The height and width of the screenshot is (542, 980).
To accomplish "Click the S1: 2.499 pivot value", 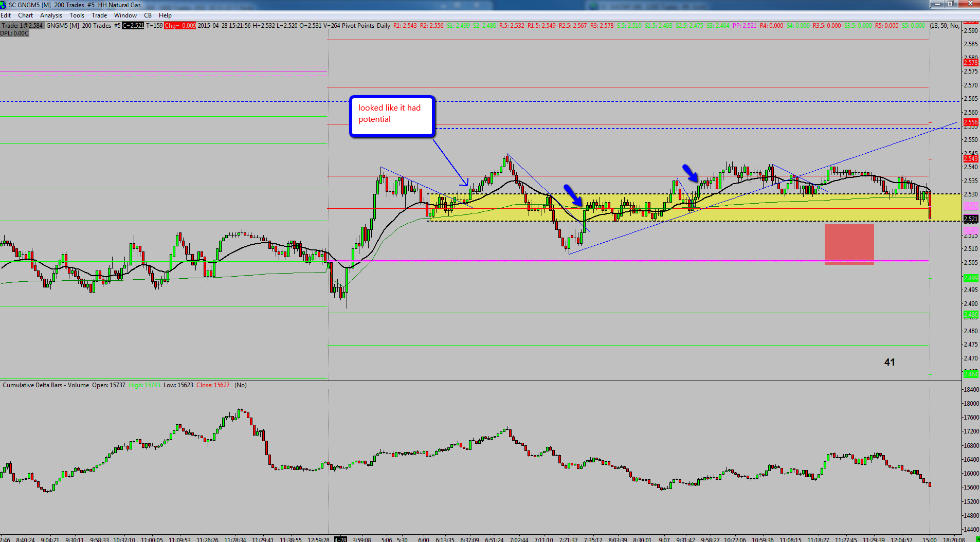I will pyautogui.click(x=458, y=26).
